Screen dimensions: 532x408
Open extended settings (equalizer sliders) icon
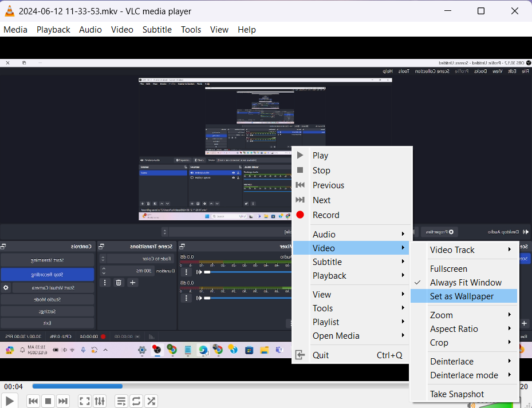pyautogui.click(x=100, y=401)
